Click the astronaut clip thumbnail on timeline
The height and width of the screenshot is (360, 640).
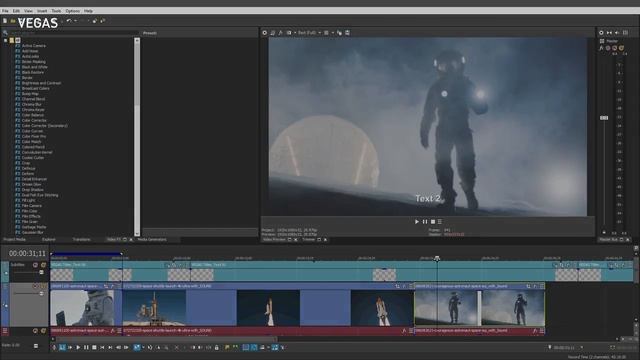[82, 308]
